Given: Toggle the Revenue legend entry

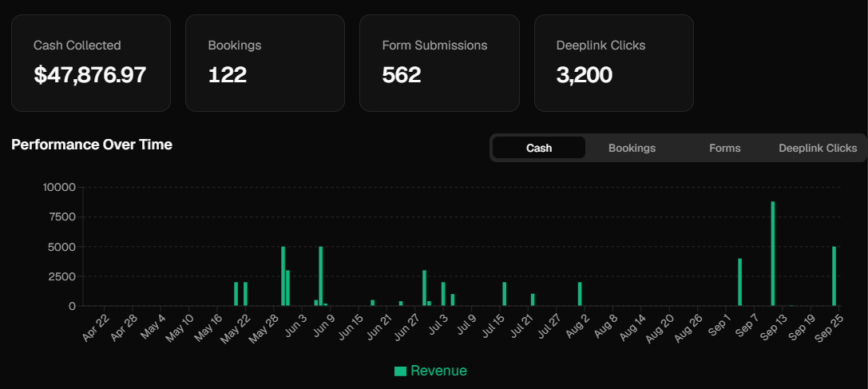Looking at the screenshot, I should pyautogui.click(x=430, y=371).
